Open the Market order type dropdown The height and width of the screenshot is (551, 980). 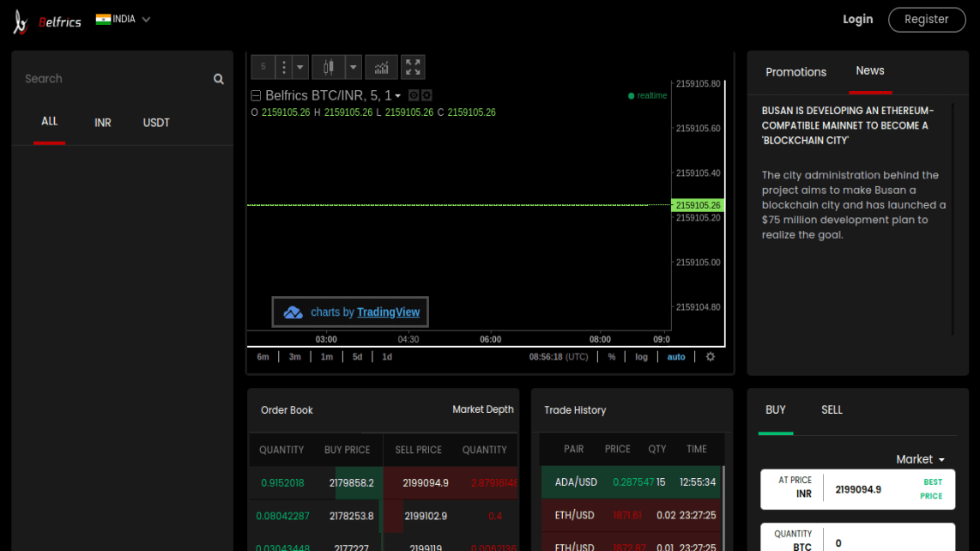(920, 460)
